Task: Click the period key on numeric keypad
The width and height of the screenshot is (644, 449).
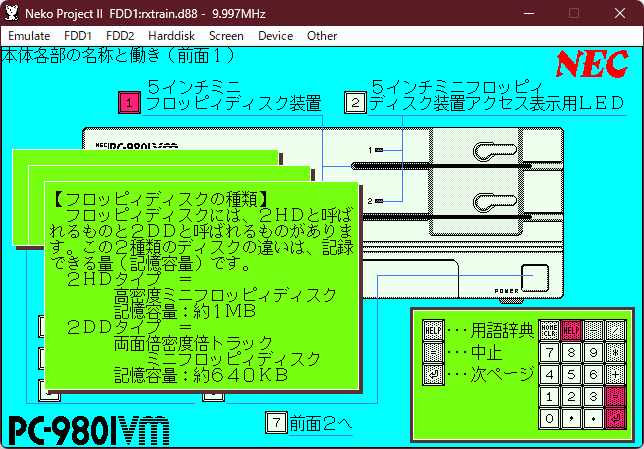Action: tap(593, 419)
